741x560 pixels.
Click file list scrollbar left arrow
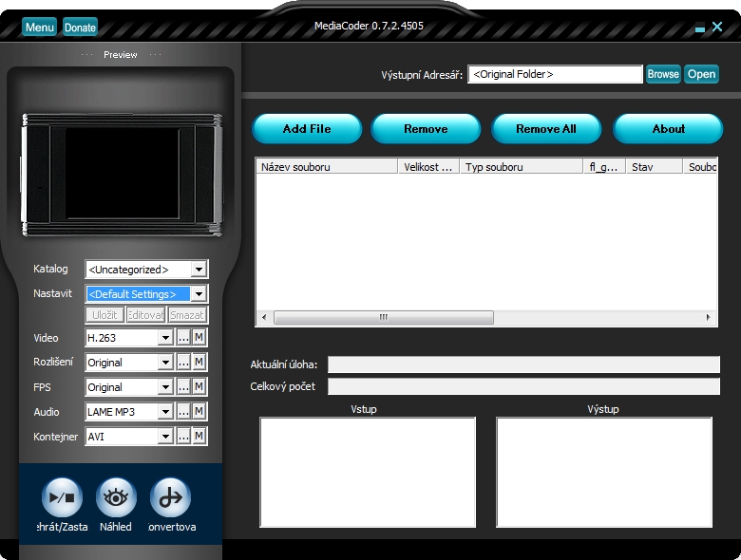tap(264, 317)
